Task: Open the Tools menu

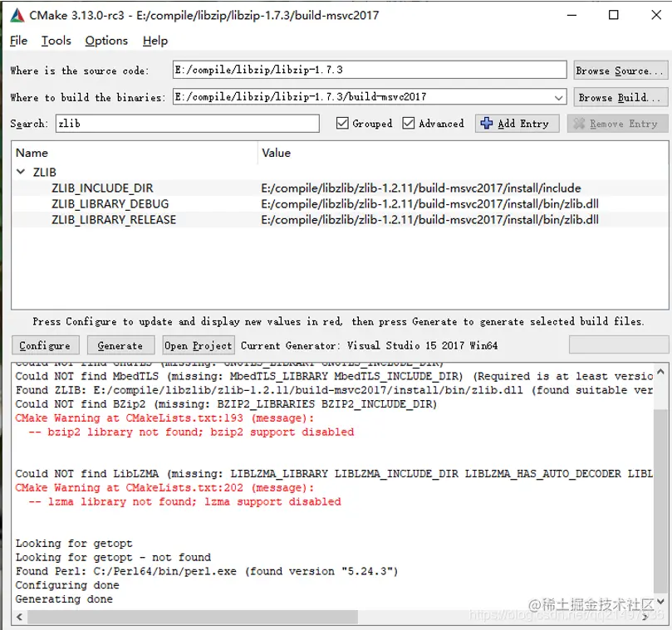Action: [56, 41]
